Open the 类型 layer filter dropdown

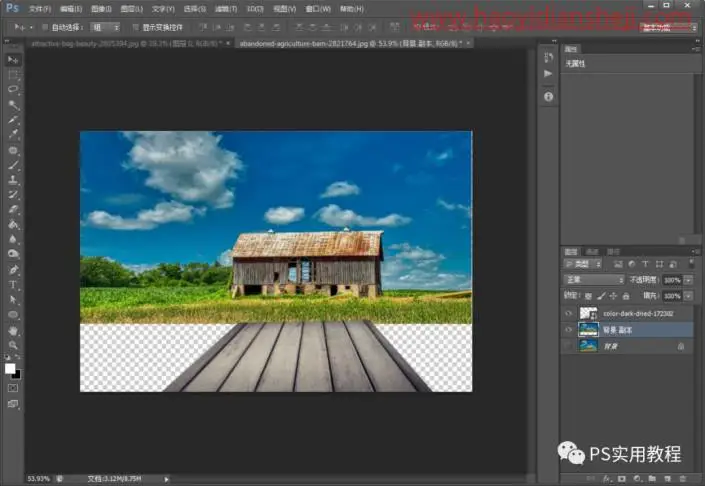click(583, 264)
